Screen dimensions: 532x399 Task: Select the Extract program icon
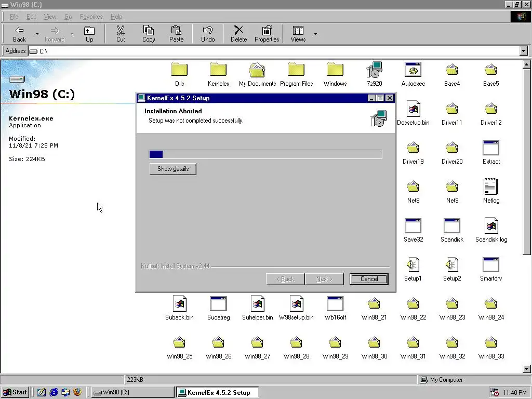(491, 152)
